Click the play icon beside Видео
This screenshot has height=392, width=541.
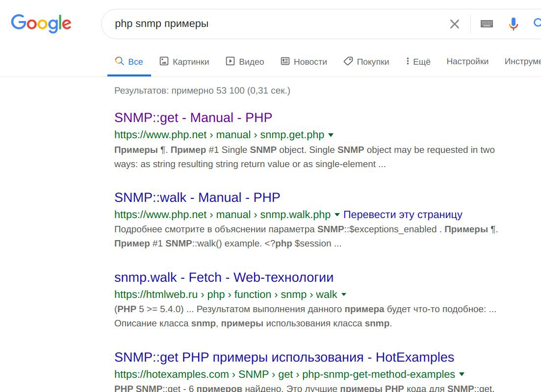[230, 61]
